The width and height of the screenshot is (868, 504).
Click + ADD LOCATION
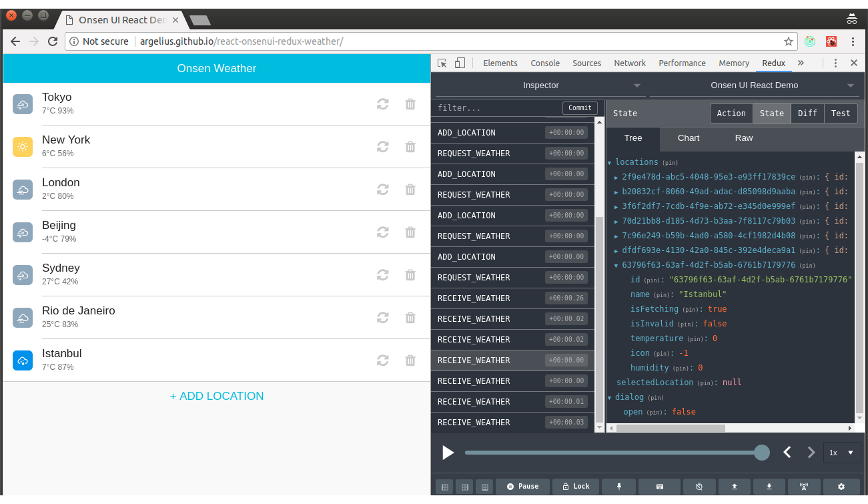pyautogui.click(x=217, y=396)
